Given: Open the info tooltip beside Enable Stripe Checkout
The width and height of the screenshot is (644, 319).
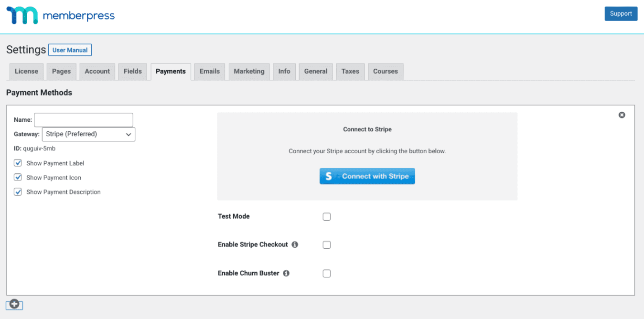Looking at the screenshot, I should [295, 244].
